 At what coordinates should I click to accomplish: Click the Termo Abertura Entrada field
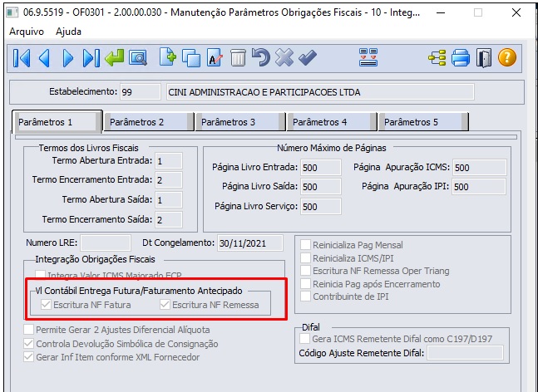click(169, 161)
